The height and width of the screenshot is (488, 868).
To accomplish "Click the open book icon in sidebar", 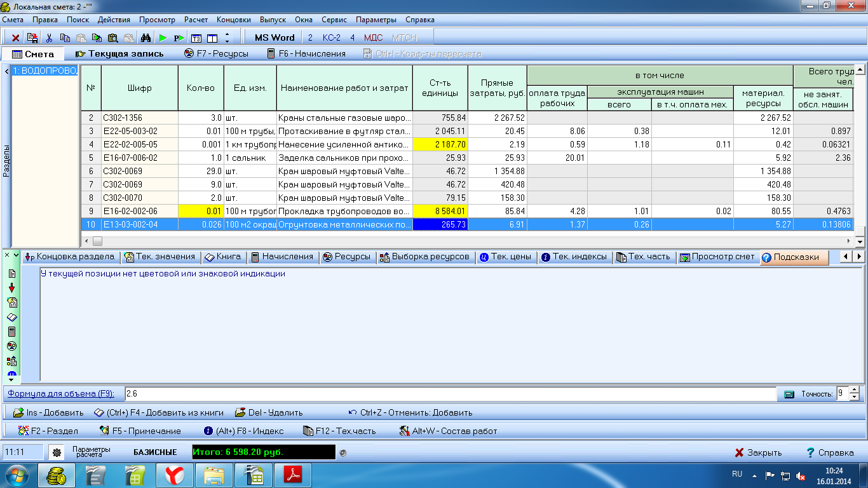I will tap(11, 317).
